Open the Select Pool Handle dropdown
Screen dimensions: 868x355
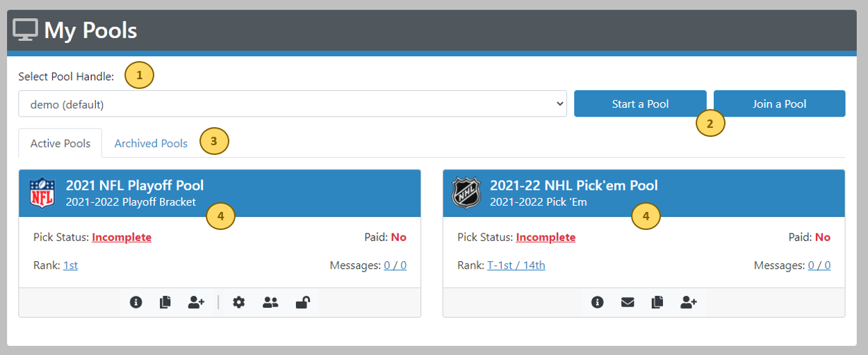point(293,104)
